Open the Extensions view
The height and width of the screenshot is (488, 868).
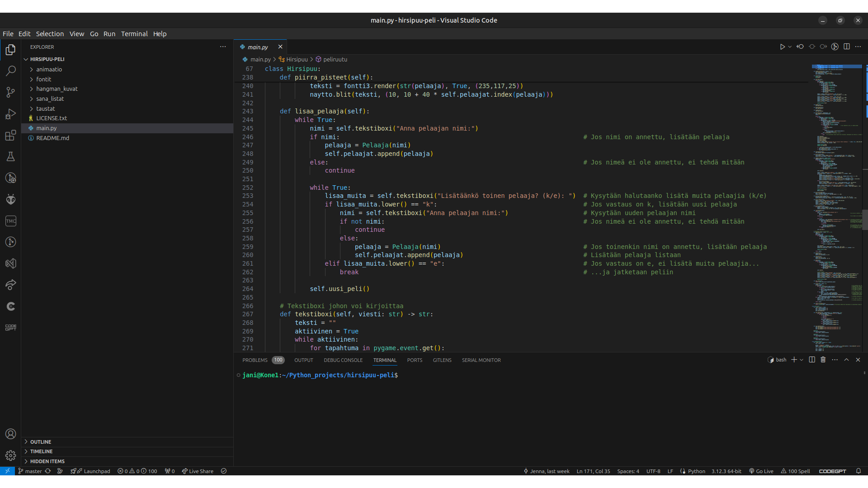pyautogui.click(x=10, y=135)
